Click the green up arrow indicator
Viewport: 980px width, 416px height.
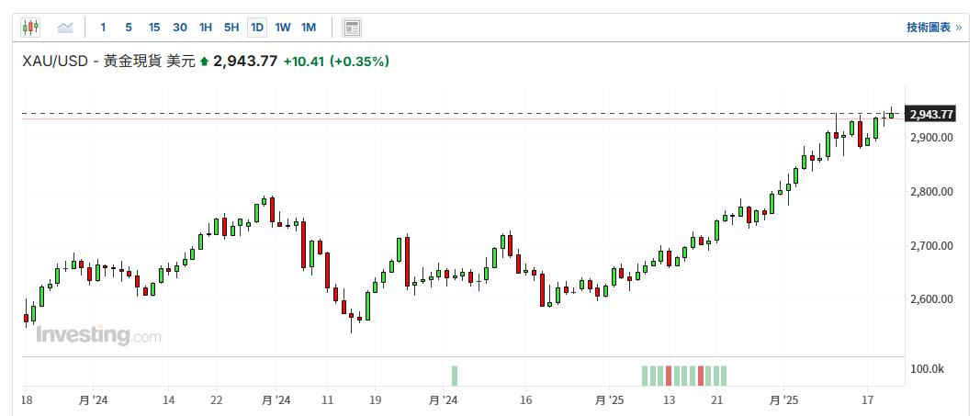click(204, 62)
